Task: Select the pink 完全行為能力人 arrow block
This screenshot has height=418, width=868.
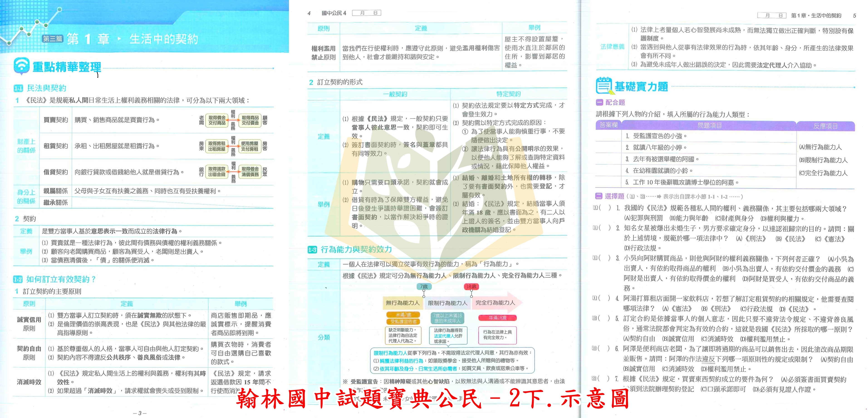Action: [497, 303]
